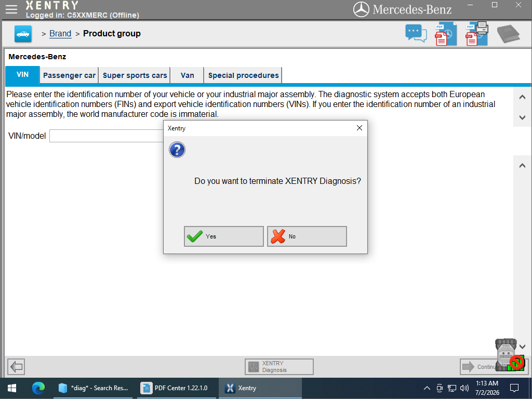Switch to the Super sports cars tab

pos(135,75)
